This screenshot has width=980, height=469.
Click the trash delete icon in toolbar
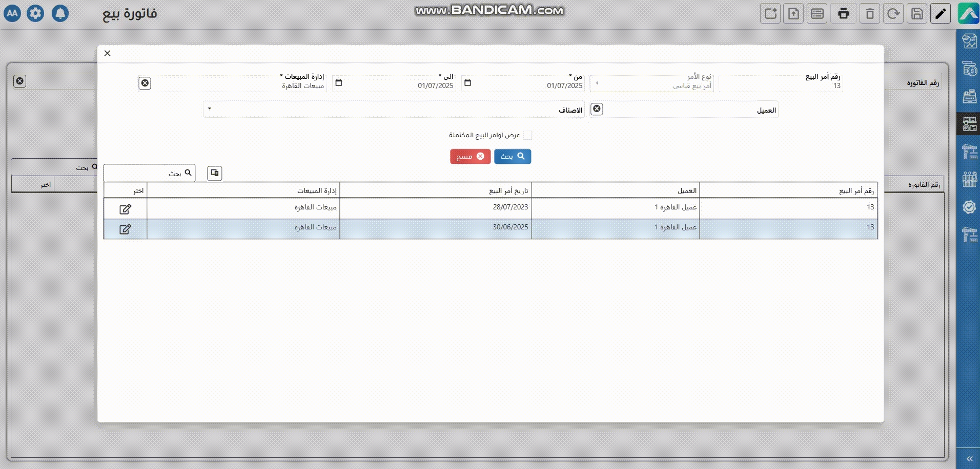pos(870,14)
